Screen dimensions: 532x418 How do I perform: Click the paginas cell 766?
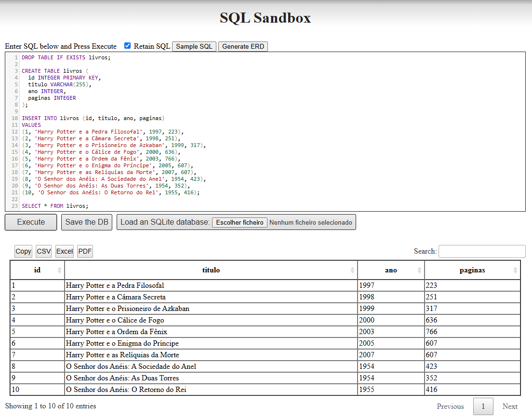pos(472,332)
